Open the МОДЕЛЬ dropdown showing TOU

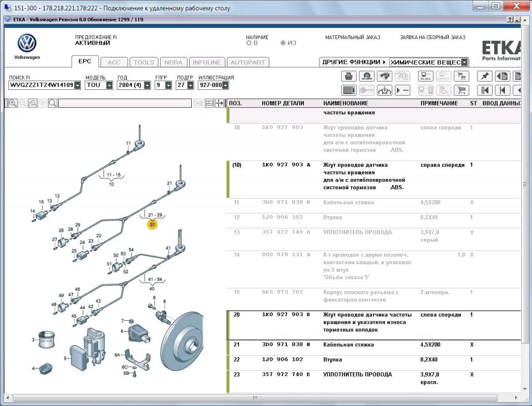(109, 85)
